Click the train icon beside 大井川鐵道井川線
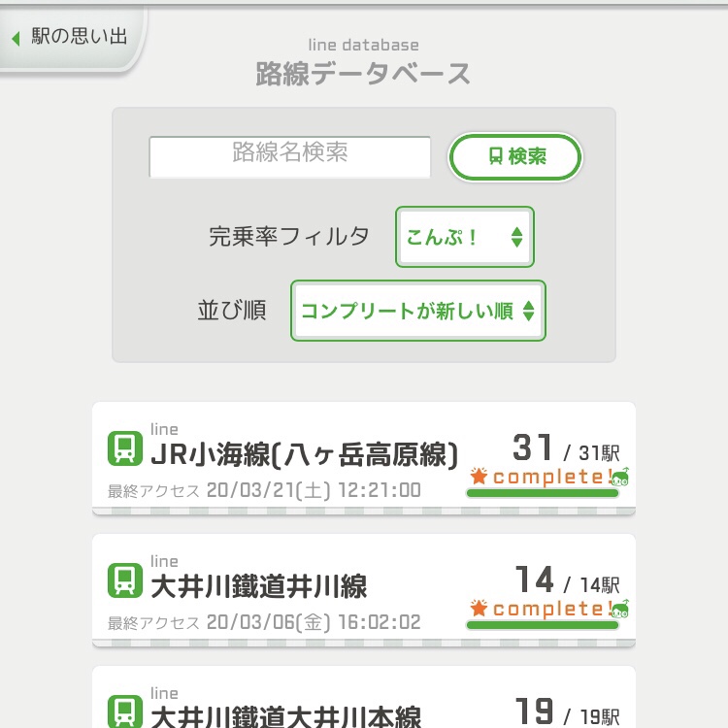 click(x=125, y=579)
